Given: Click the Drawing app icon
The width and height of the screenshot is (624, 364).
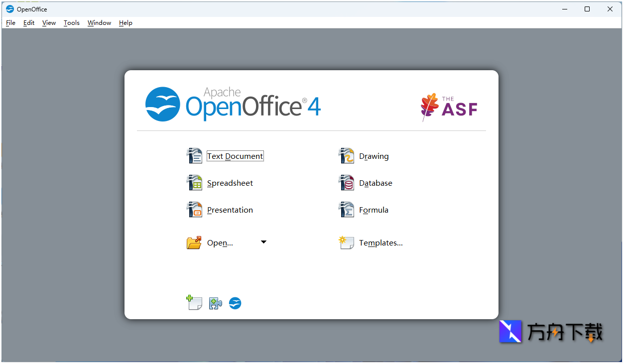Looking at the screenshot, I should (346, 156).
